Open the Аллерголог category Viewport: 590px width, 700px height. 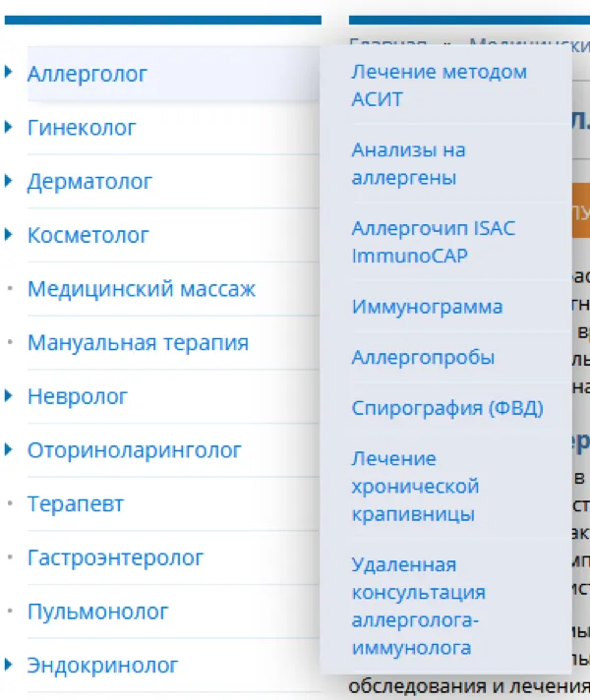pos(88,74)
